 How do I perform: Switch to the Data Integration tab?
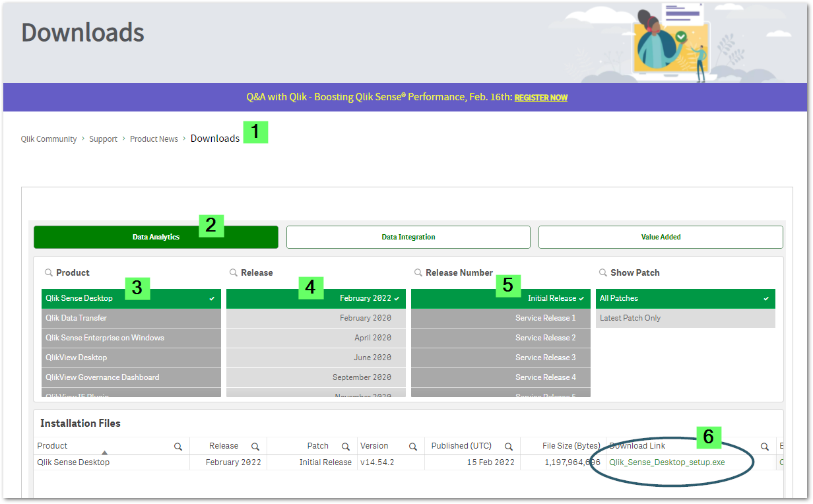point(408,237)
